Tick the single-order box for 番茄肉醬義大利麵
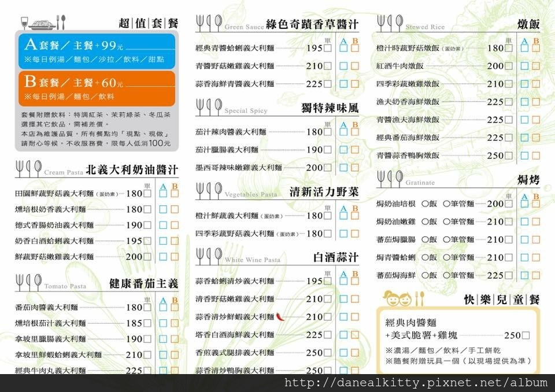The height and width of the screenshot is (392, 555). coord(147,308)
